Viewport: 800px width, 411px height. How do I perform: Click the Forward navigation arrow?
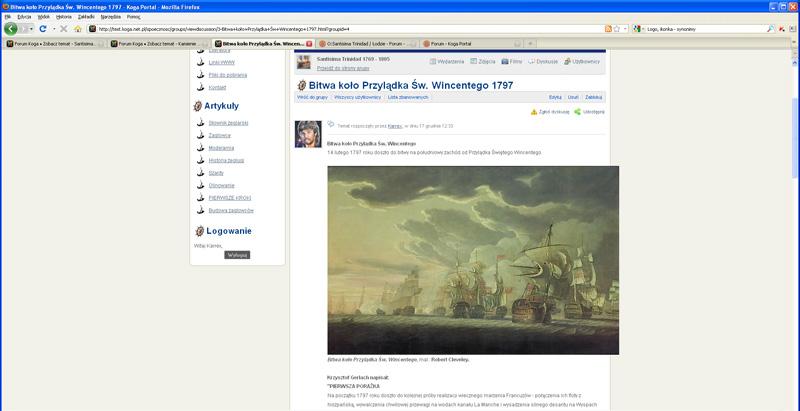pos(24,29)
